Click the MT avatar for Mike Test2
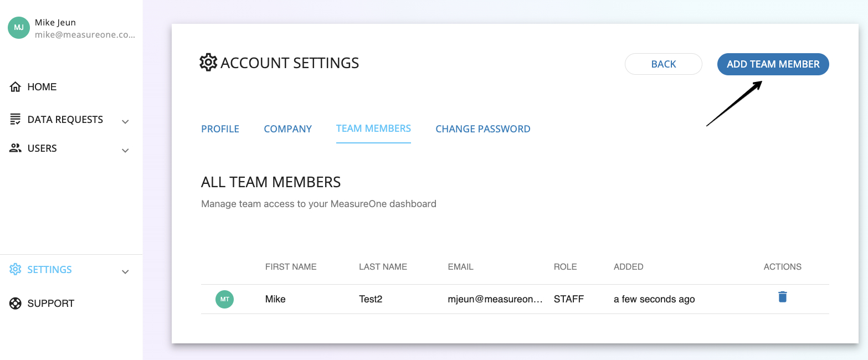The width and height of the screenshot is (868, 360). click(x=225, y=299)
